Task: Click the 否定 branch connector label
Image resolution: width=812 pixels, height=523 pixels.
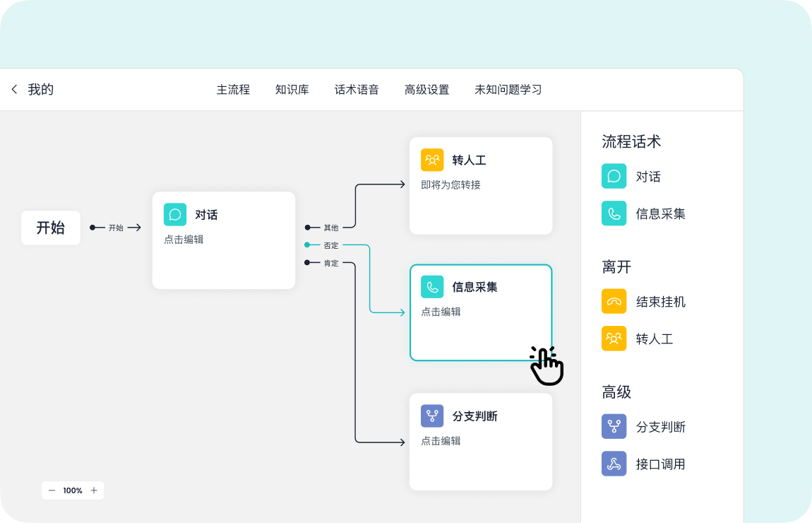Action: point(331,245)
